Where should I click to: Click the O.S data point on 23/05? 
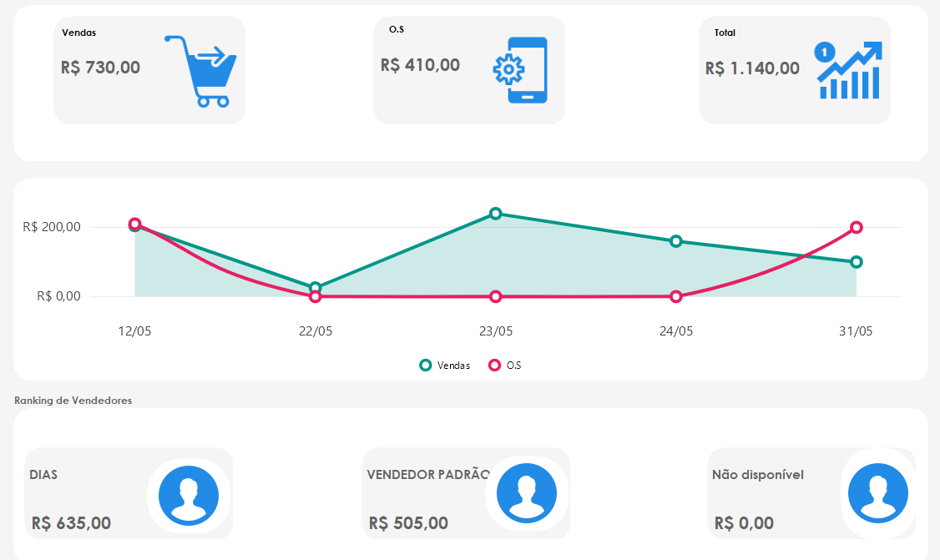496,296
